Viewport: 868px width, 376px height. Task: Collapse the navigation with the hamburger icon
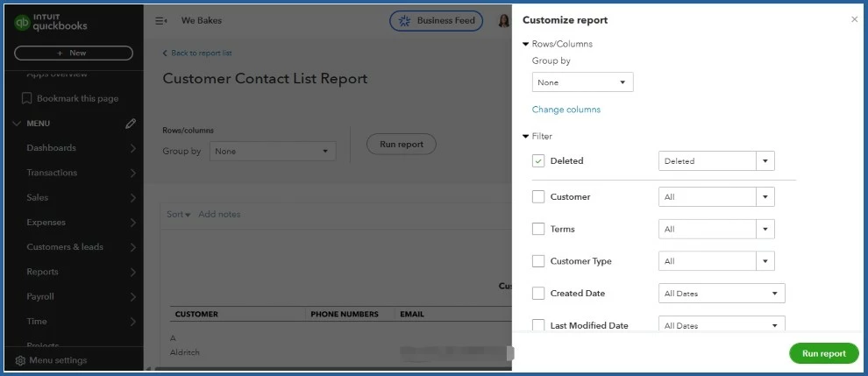(x=161, y=21)
